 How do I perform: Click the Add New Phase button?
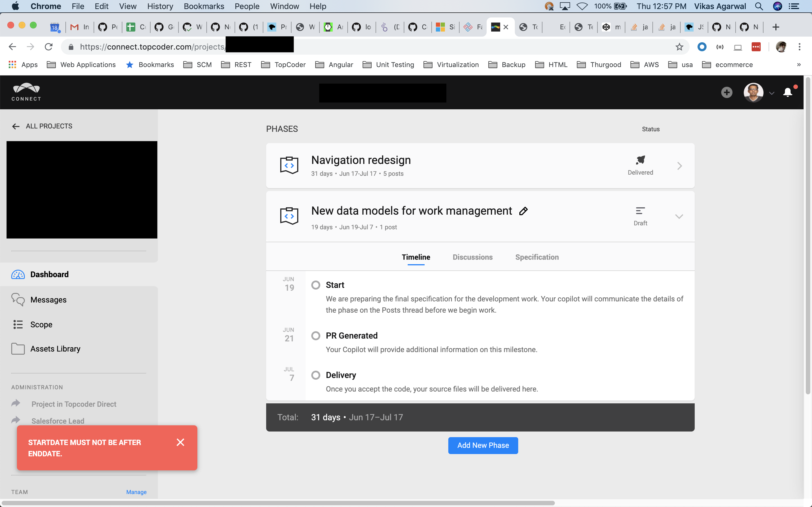tap(483, 445)
